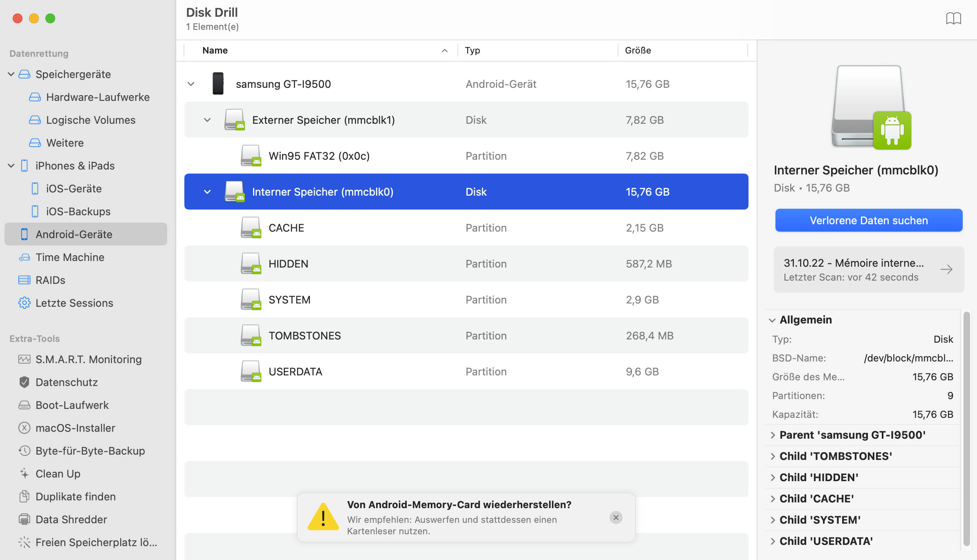Image resolution: width=977 pixels, height=560 pixels.
Task: Click the Android-Geräte sidebar icon
Action: click(23, 234)
